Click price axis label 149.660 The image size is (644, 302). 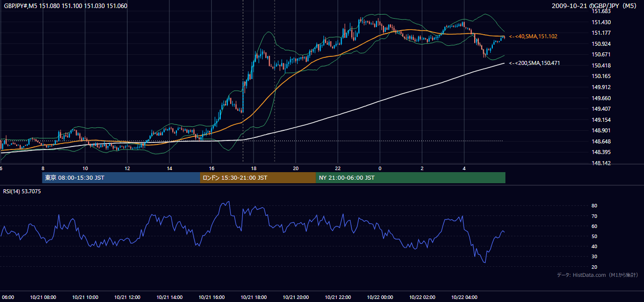[601, 98]
